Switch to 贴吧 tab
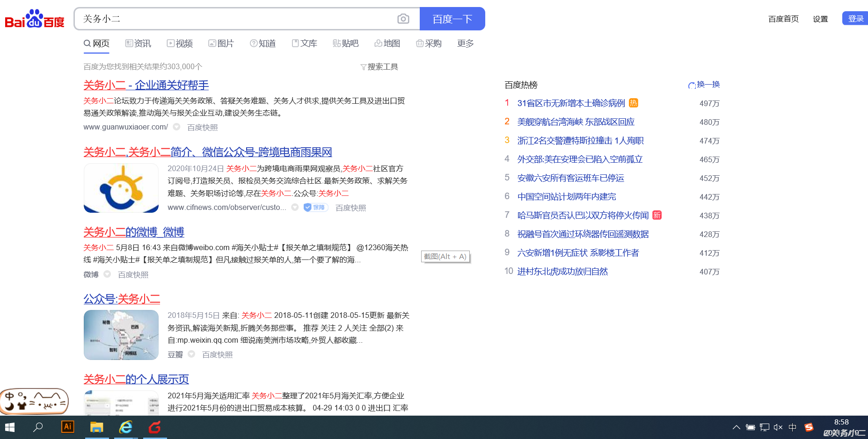868x439 pixels. [345, 43]
